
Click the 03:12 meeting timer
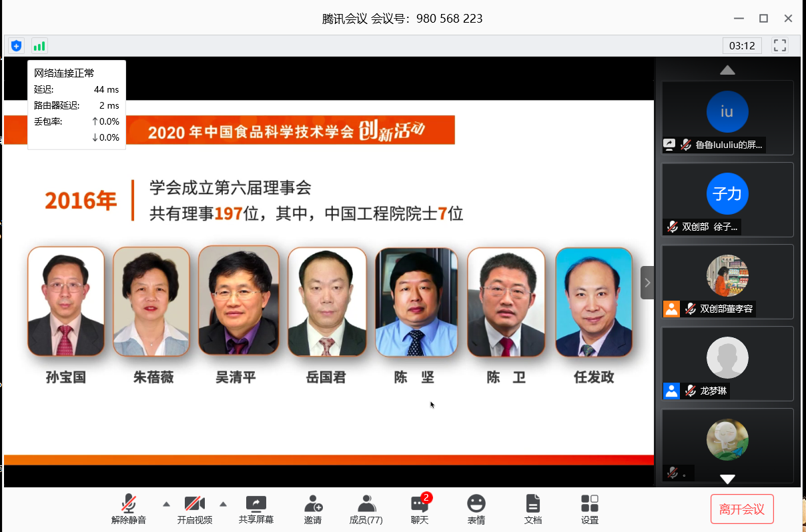tap(742, 45)
